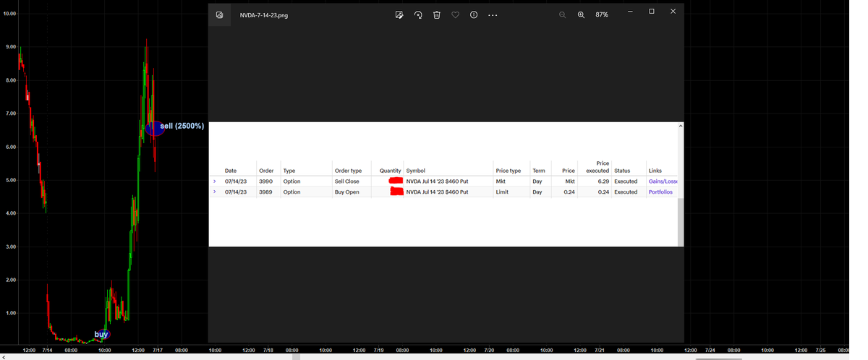The image size is (868, 360).
Task: Maximize the Photos window
Action: click(x=652, y=12)
